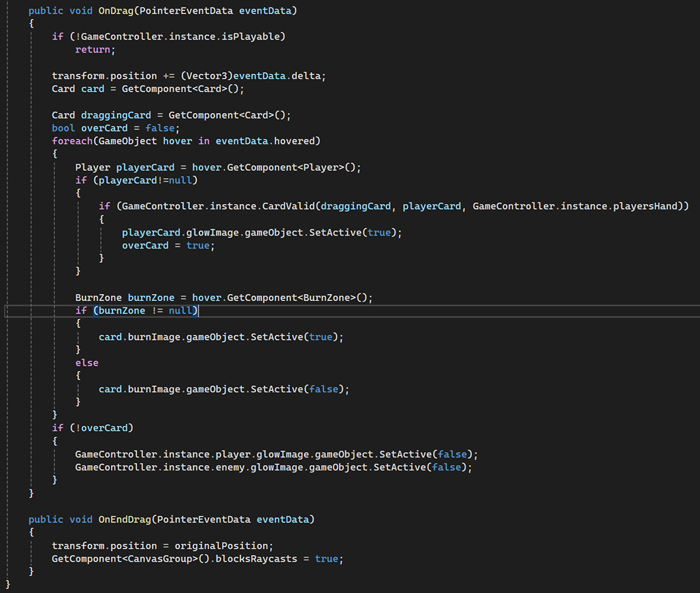Click the foreach keyword

click(72, 141)
